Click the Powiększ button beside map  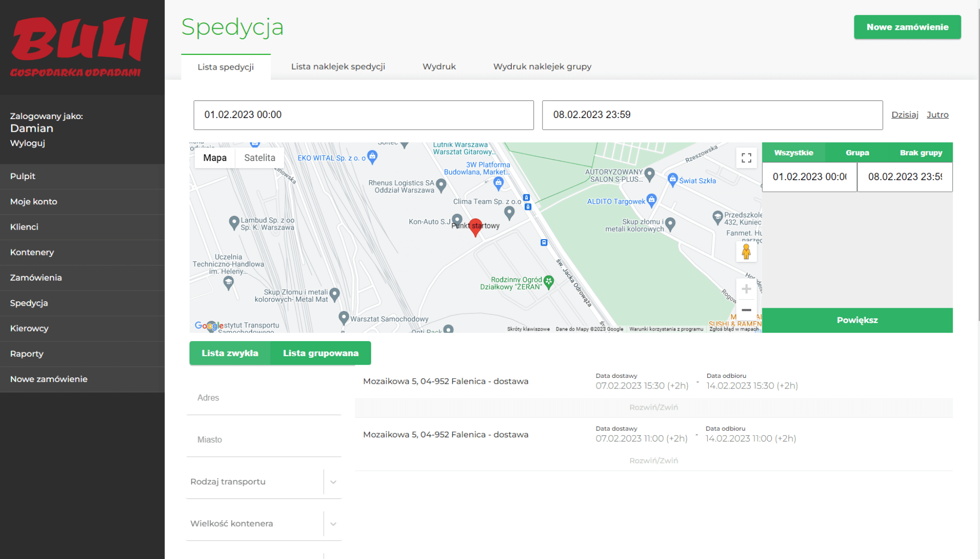click(x=857, y=320)
